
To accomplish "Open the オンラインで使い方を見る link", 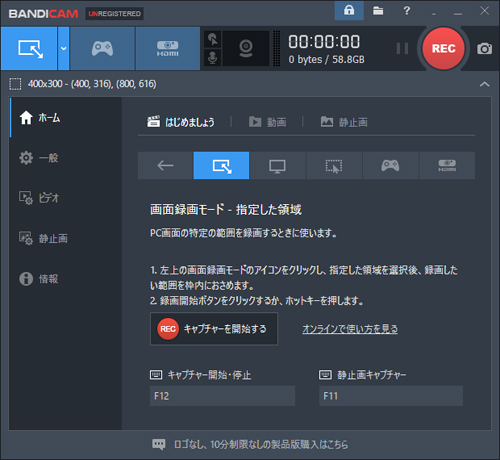I will (350, 329).
